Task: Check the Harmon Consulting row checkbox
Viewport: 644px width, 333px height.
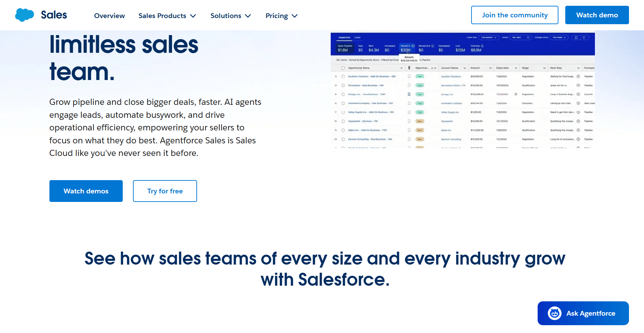Action: [343, 139]
